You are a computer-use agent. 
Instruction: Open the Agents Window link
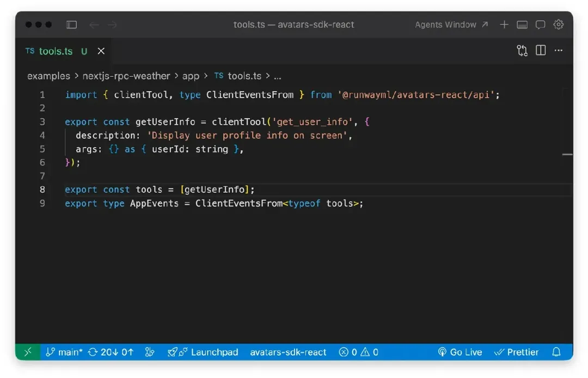tap(451, 25)
